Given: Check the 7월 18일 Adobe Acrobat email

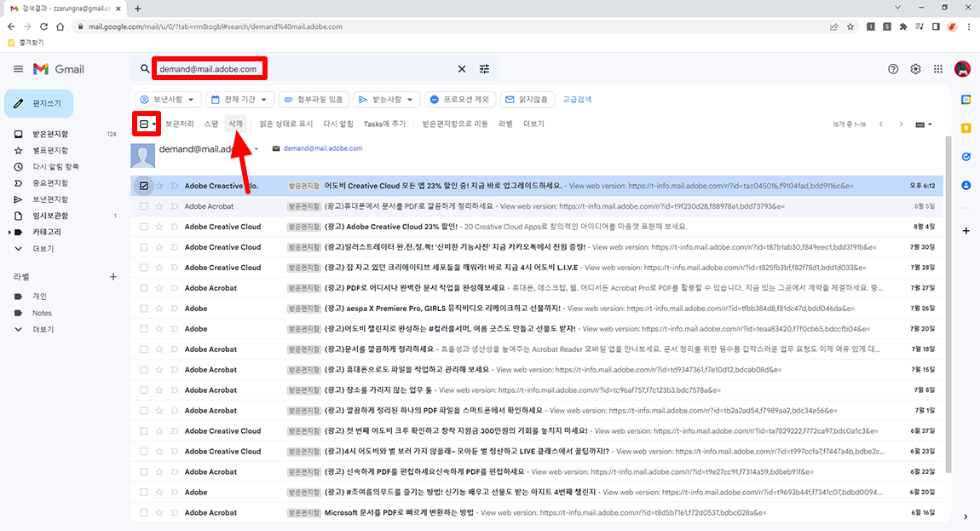Looking at the screenshot, I should click(144, 349).
